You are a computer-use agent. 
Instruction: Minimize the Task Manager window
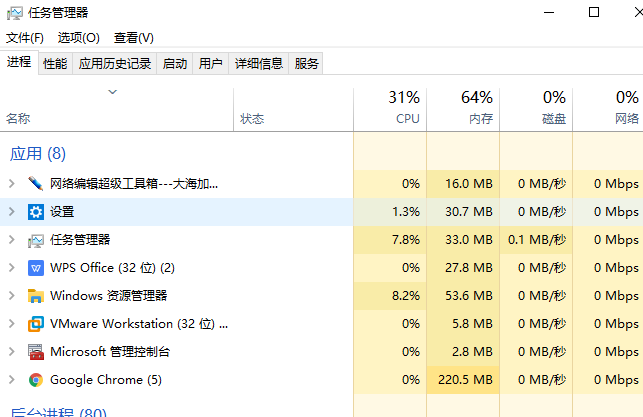(x=549, y=12)
